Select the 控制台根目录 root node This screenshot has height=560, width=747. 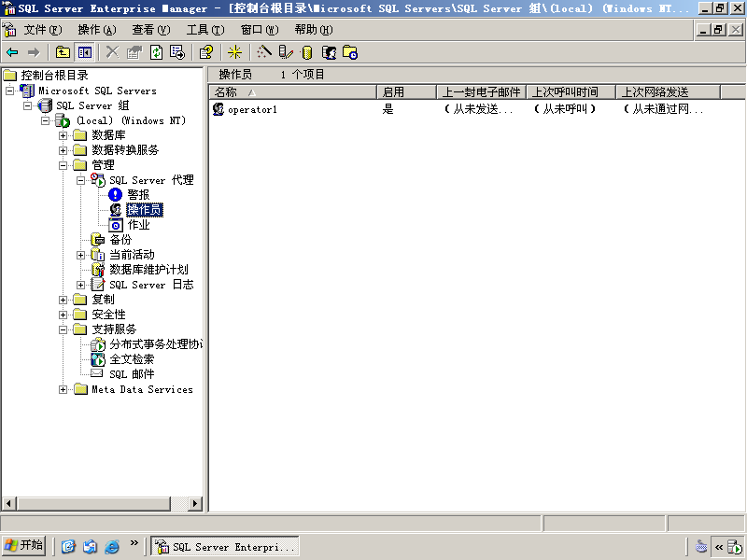54,76
